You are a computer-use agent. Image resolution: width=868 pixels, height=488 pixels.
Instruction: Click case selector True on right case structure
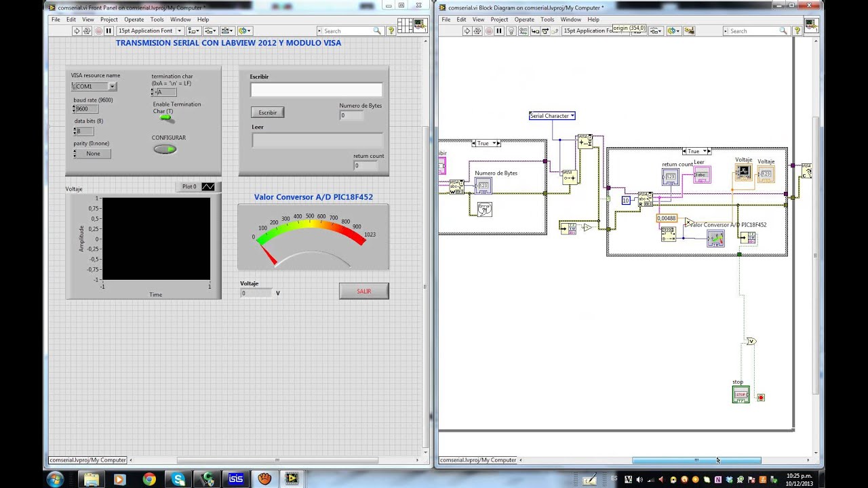coord(696,152)
